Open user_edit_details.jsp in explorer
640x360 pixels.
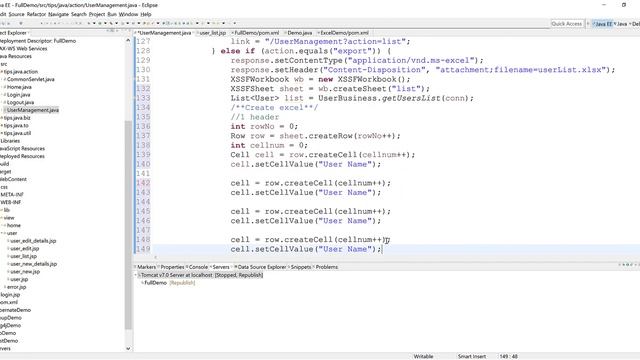pyautogui.click(x=33, y=241)
